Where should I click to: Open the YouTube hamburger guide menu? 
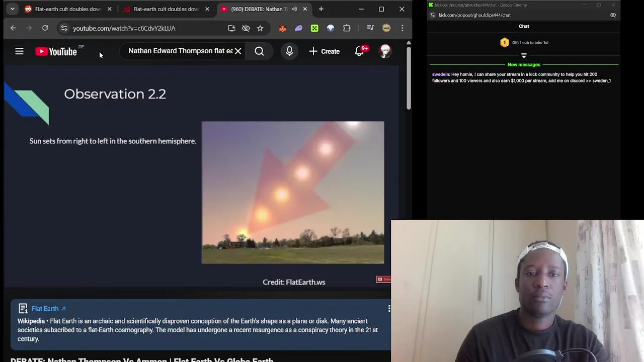pyautogui.click(x=19, y=51)
